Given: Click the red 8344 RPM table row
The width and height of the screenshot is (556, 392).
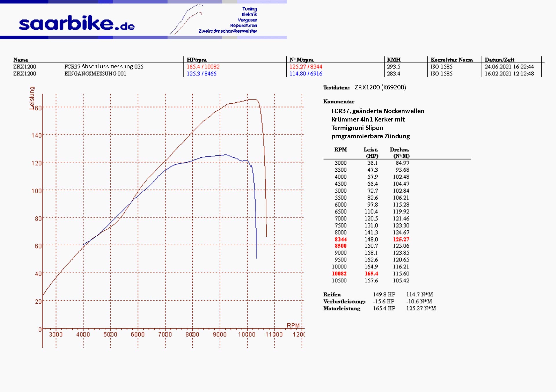Looking at the screenshot, I should (x=341, y=239).
